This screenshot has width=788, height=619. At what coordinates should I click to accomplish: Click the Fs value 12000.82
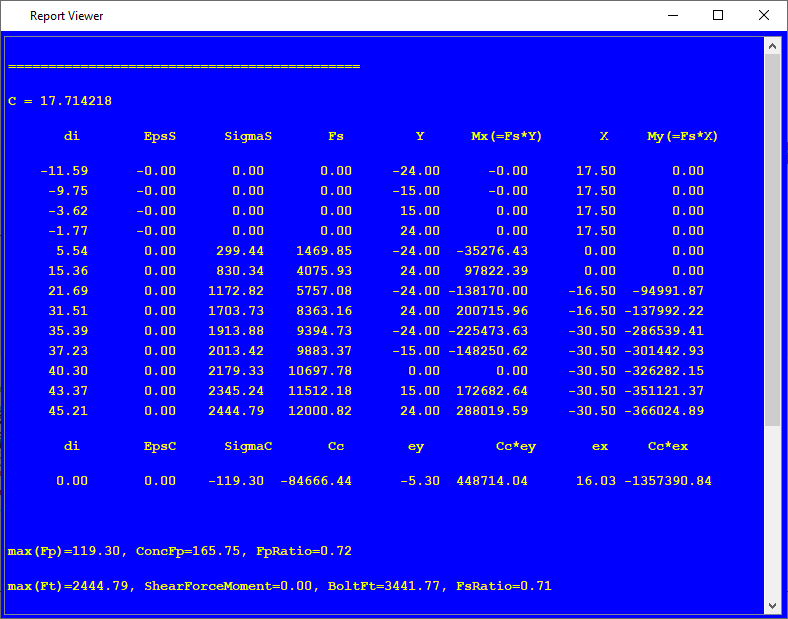[324, 411]
